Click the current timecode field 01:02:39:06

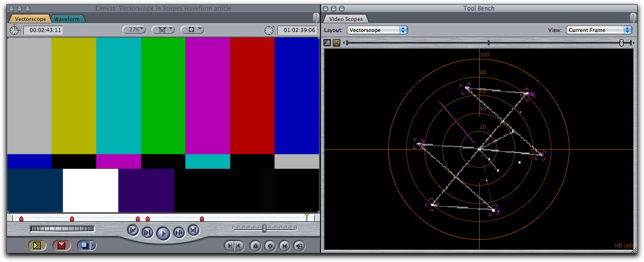[x=297, y=30]
